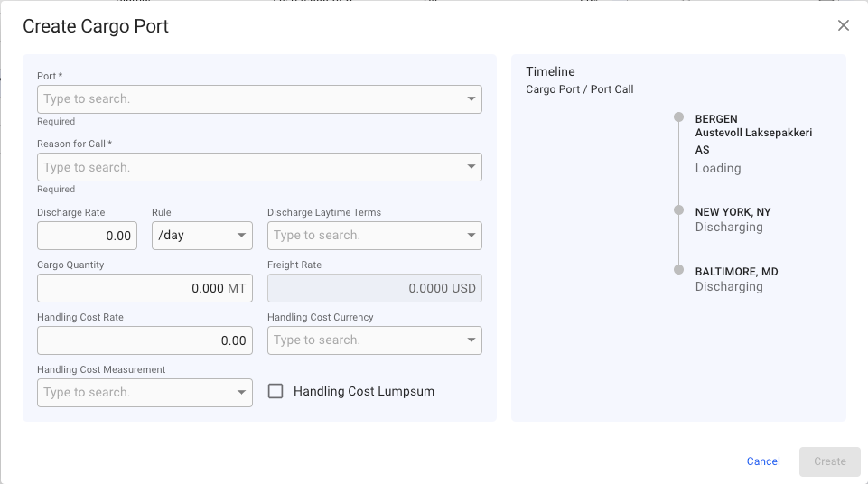Expand the Port dropdown arrow
868x484 pixels.
(471, 98)
